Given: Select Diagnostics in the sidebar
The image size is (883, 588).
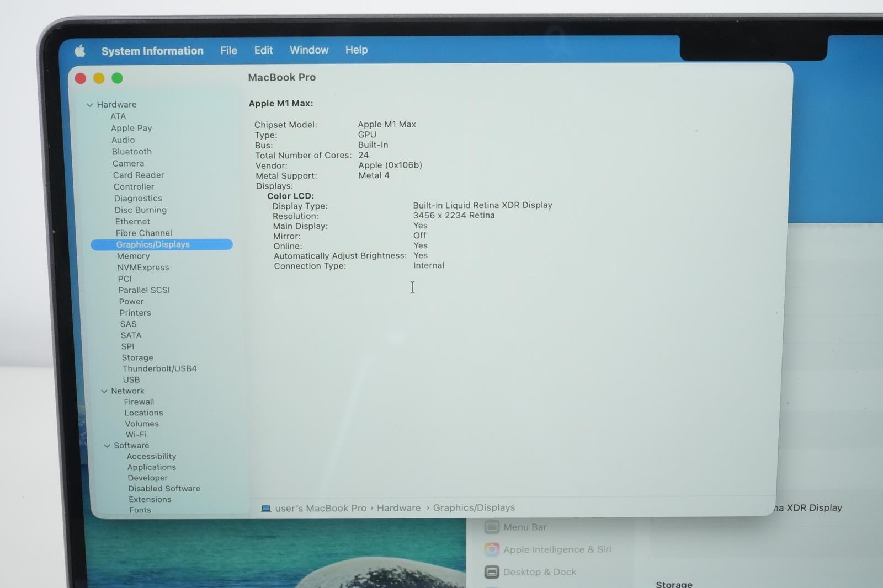Looking at the screenshot, I should point(138,198).
